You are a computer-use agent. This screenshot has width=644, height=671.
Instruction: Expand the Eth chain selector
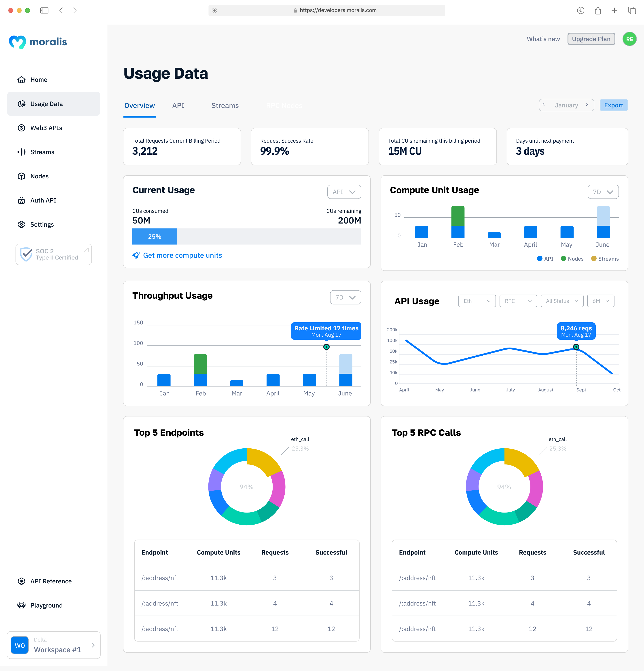point(477,301)
